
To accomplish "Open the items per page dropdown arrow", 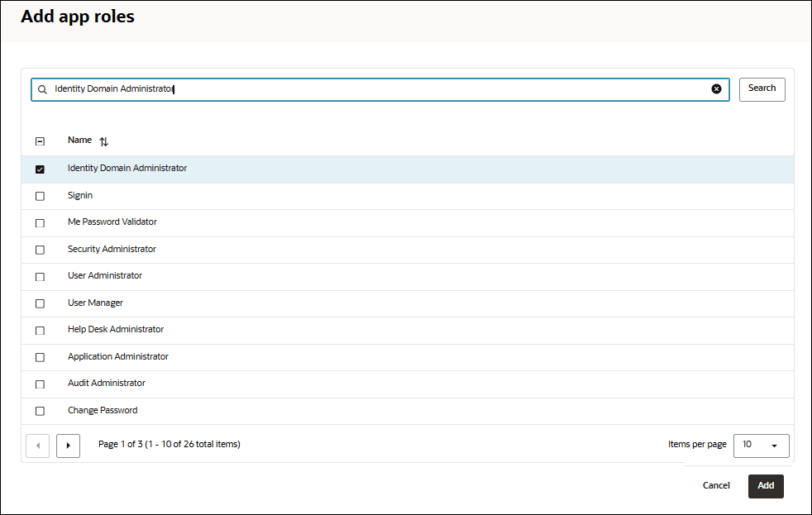I will click(775, 446).
